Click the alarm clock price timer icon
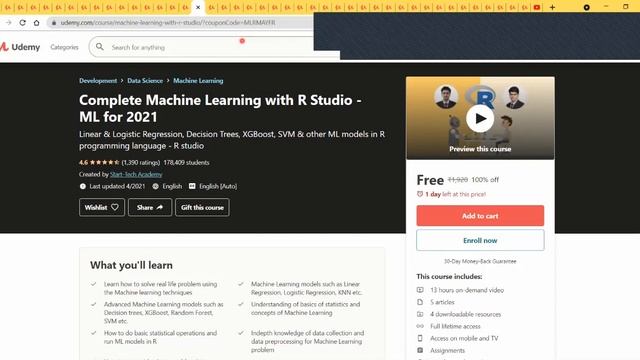Image resolution: width=640 pixels, height=360 pixels. click(420, 194)
